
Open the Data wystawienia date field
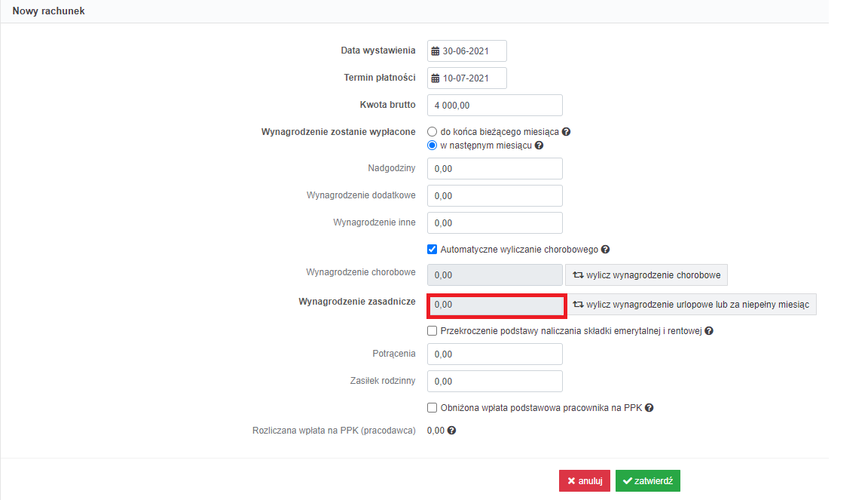[466, 51]
